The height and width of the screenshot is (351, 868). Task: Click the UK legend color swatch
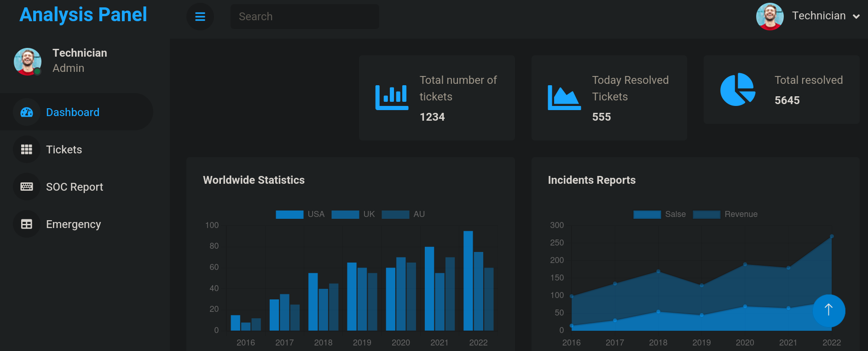[x=345, y=214]
